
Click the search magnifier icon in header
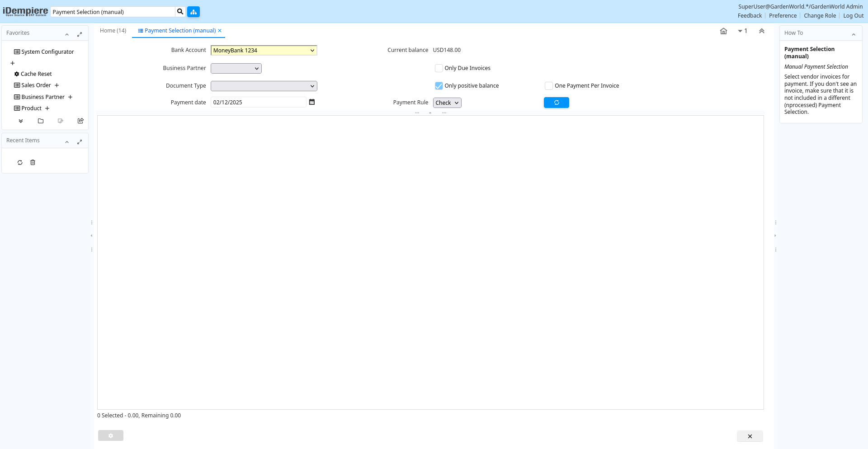[x=180, y=12]
